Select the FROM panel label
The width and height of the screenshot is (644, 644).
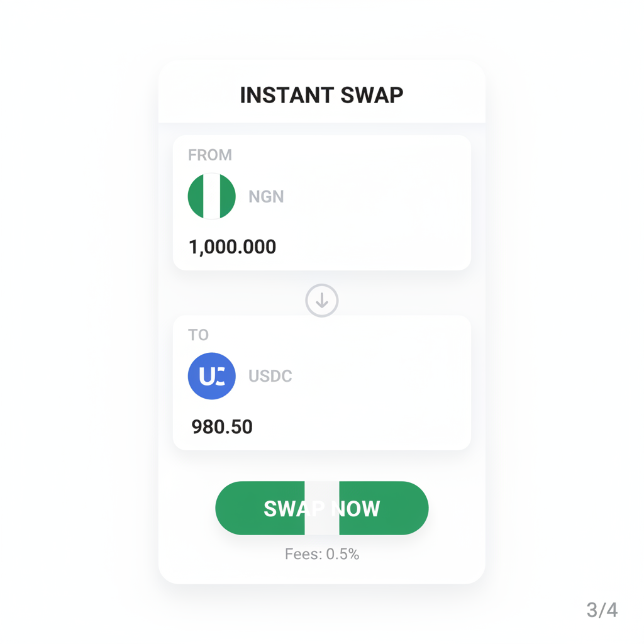tap(210, 155)
